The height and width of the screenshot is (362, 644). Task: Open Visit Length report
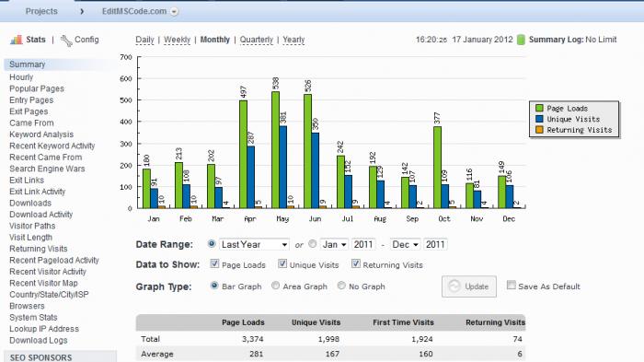(x=30, y=238)
